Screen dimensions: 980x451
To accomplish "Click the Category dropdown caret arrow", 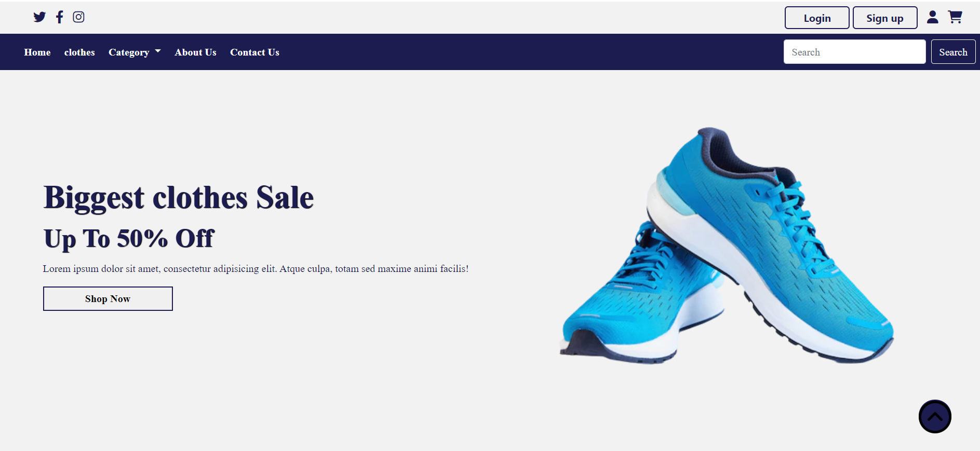I will 158,51.
